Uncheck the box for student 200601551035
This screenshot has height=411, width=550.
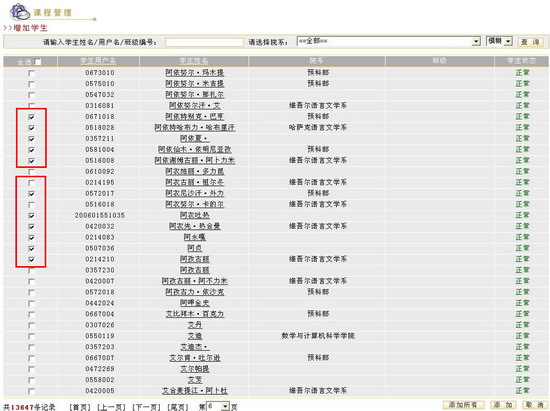tap(32, 216)
